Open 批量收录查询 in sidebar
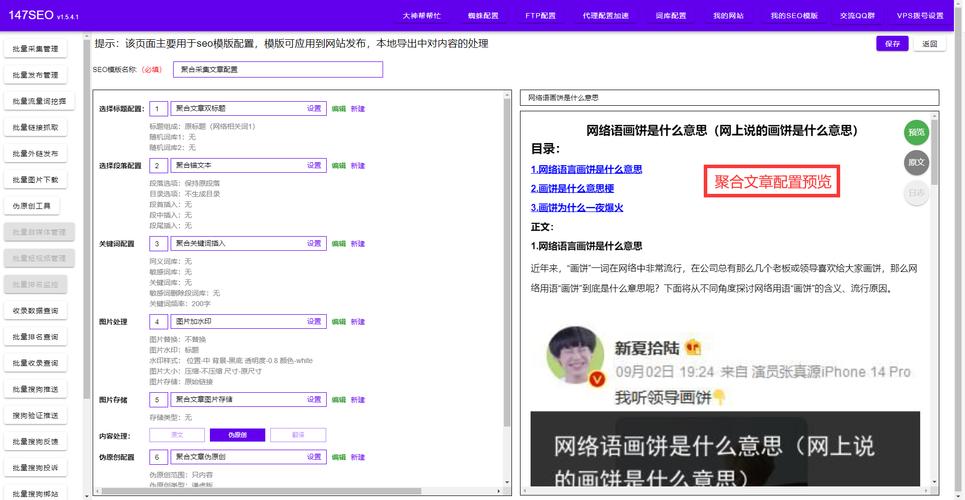This screenshot has height=500, width=965. coord(36,363)
